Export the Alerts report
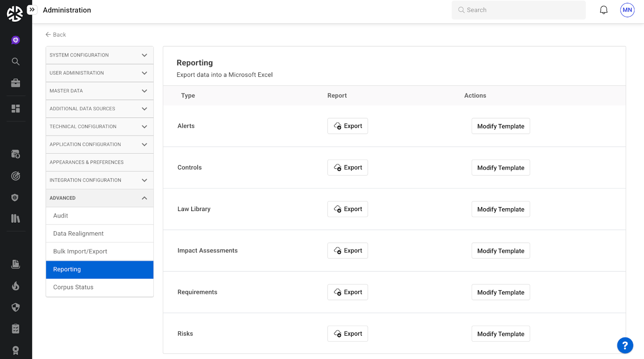This screenshot has width=644, height=359. 347,126
